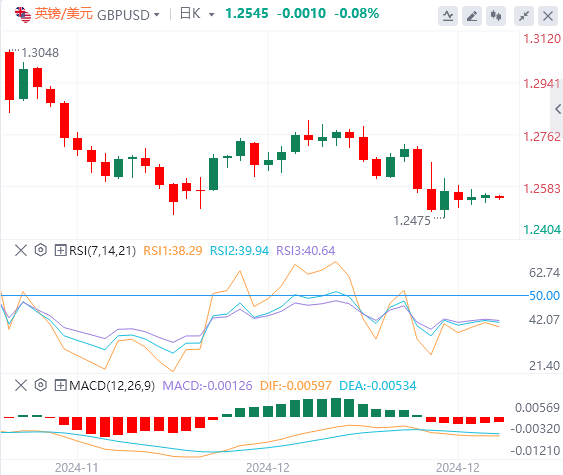
Task: Click RSI1:38.29 value
Action: pyautogui.click(x=173, y=251)
